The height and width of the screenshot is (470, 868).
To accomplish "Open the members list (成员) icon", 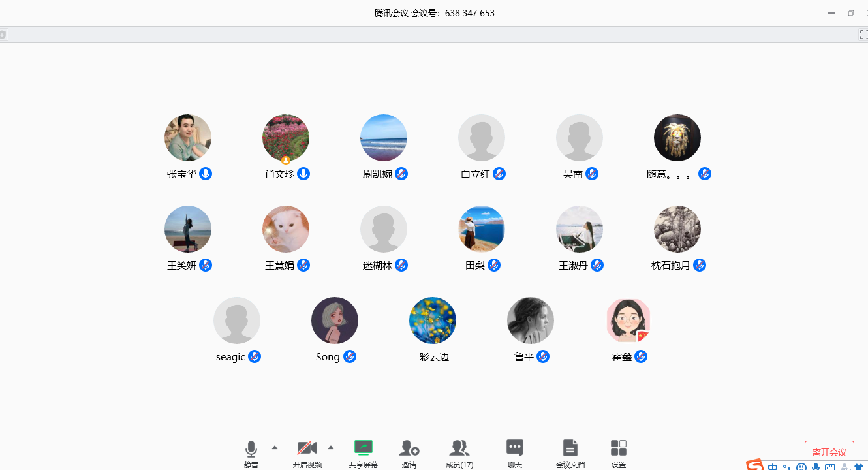I will [x=459, y=448].
